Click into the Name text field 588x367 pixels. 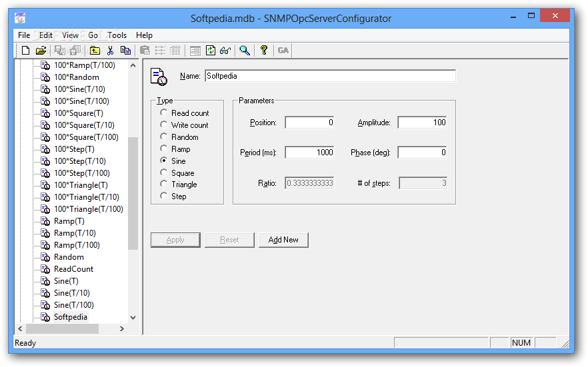click(x=330, y=76)
